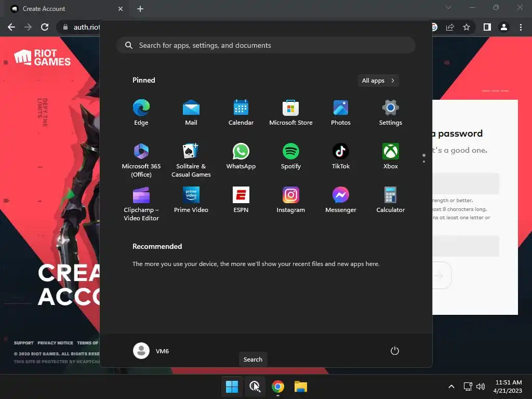The height and width of the screenshot is (399, 532).
Task: Launch the Photos app
Action: (x=341, y=113)
